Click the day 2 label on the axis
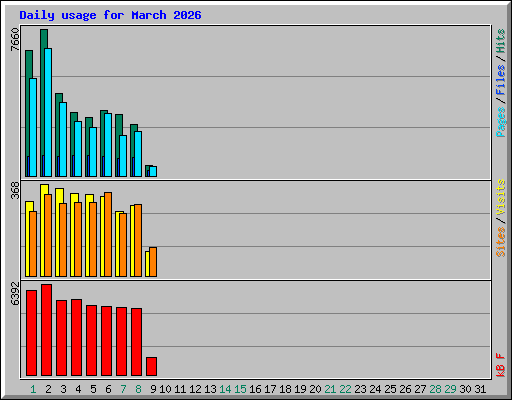 pyautogui.click(x=48, y=389)
